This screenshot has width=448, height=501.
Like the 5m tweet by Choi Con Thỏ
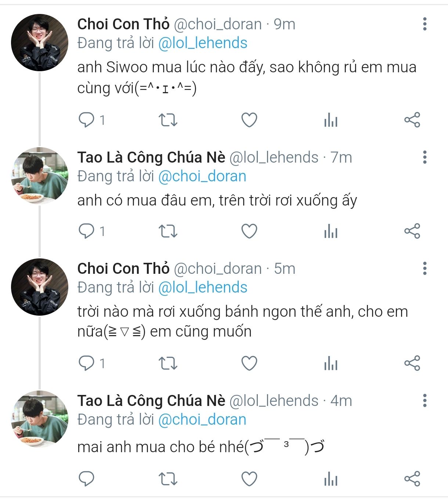click(x=249, y=363)
